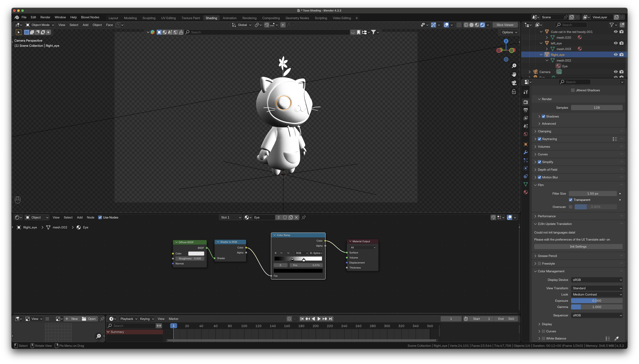Click the viewport Options button
Screen dimensions: 639x364
(x=509, y=32)
